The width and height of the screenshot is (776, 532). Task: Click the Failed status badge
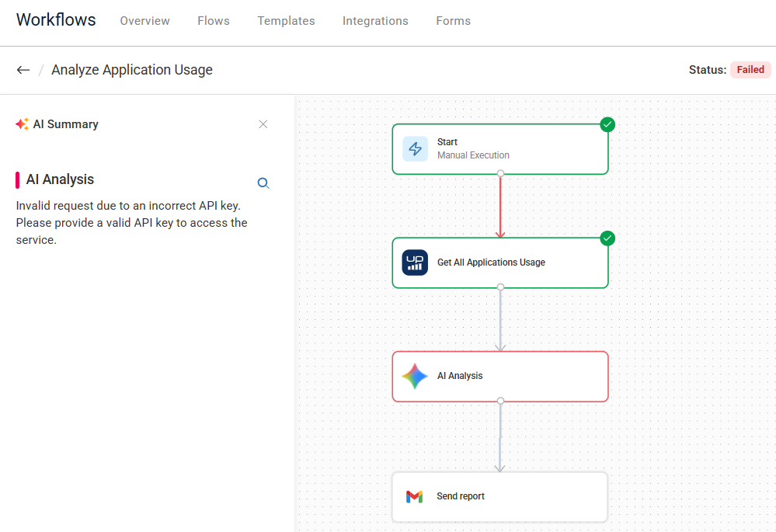coord(750,69)
